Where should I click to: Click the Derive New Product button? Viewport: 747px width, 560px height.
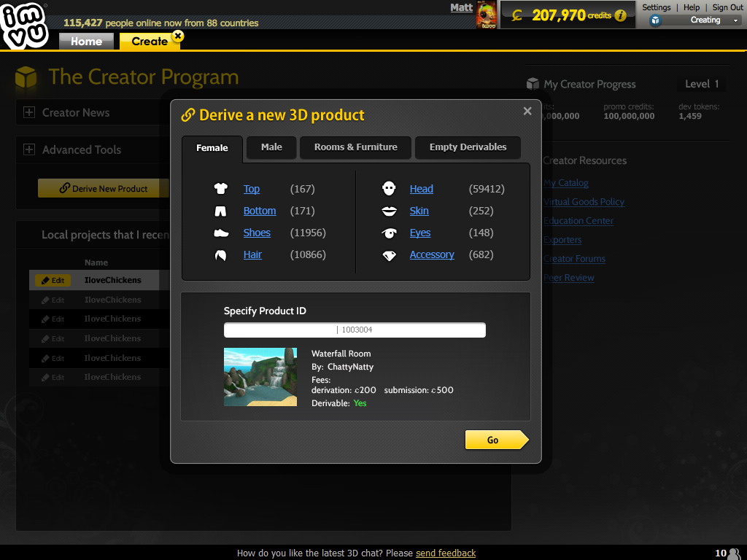pos(104,188)
